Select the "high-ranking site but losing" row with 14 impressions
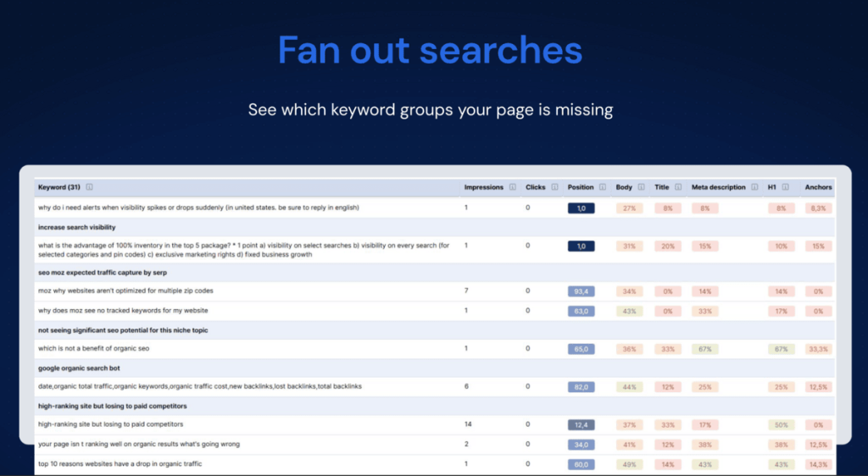 (111, 424)
